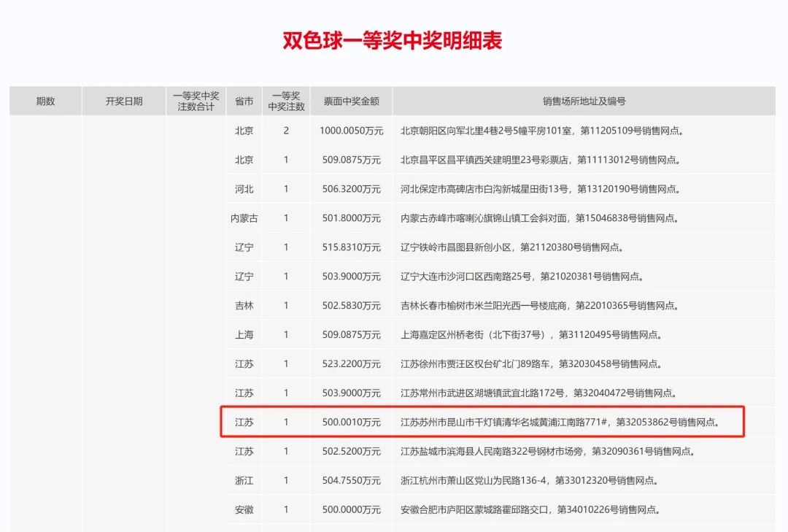The height and width of the screenshot is (532, 788).
Task: Click the 523.2200万元 amount cell
Action: pyautogui.click(x=351, y=364)
